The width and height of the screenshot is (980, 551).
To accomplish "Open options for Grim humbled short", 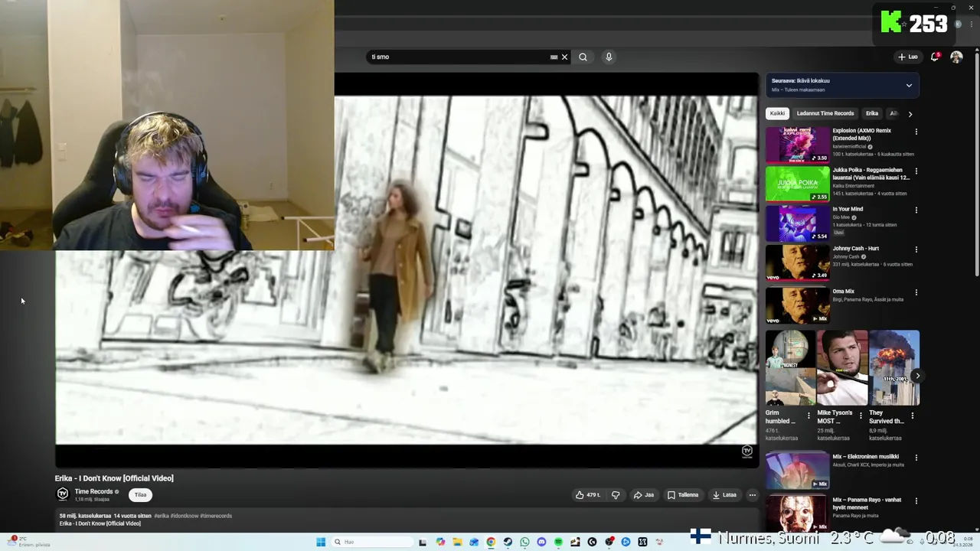I will point(808,416).
